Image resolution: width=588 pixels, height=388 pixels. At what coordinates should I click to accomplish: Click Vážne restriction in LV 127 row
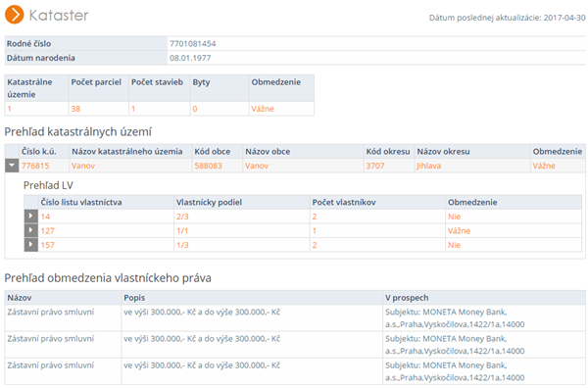[459, 231]
